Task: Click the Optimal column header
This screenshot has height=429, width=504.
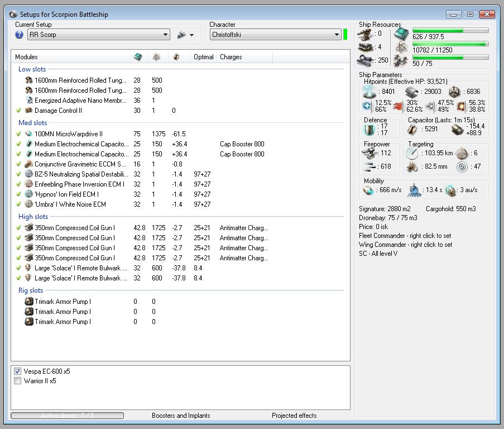Action: tap(203, 57)
